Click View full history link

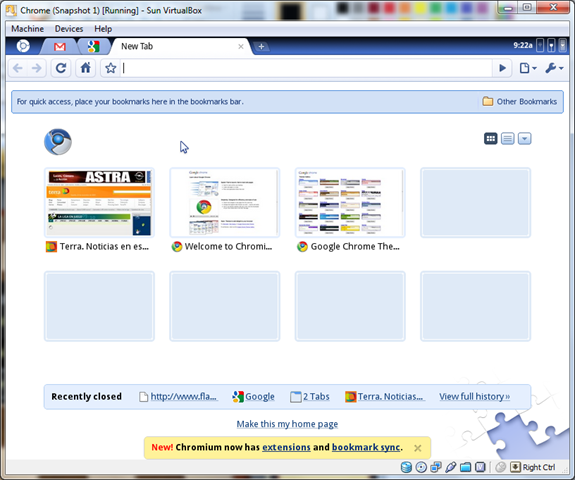pos(475,396)
